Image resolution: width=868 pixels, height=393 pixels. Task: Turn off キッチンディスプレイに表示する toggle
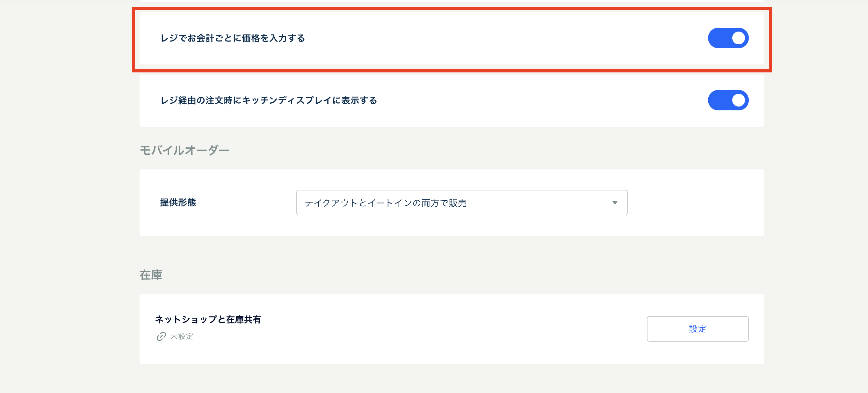(728, 100)
